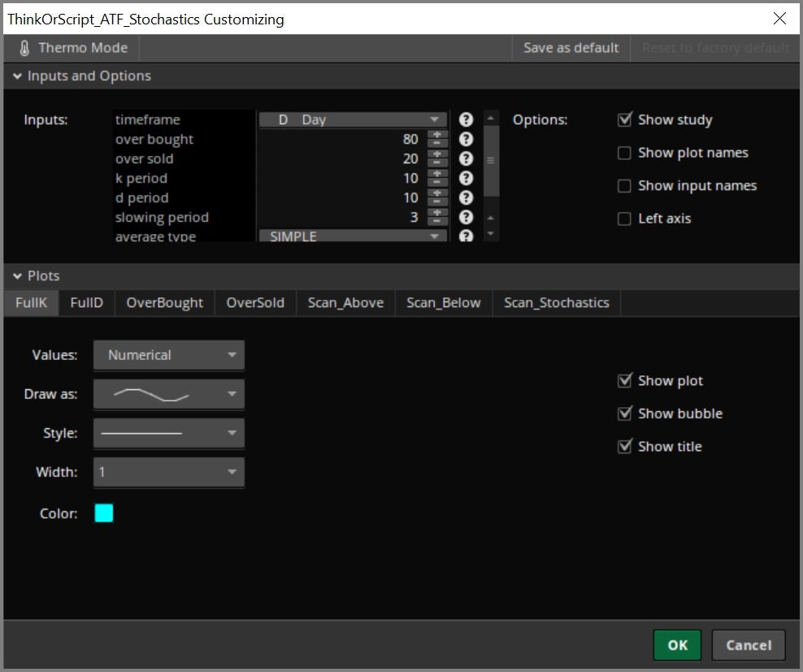Decrease the slowing period value

tap(437, 221)
